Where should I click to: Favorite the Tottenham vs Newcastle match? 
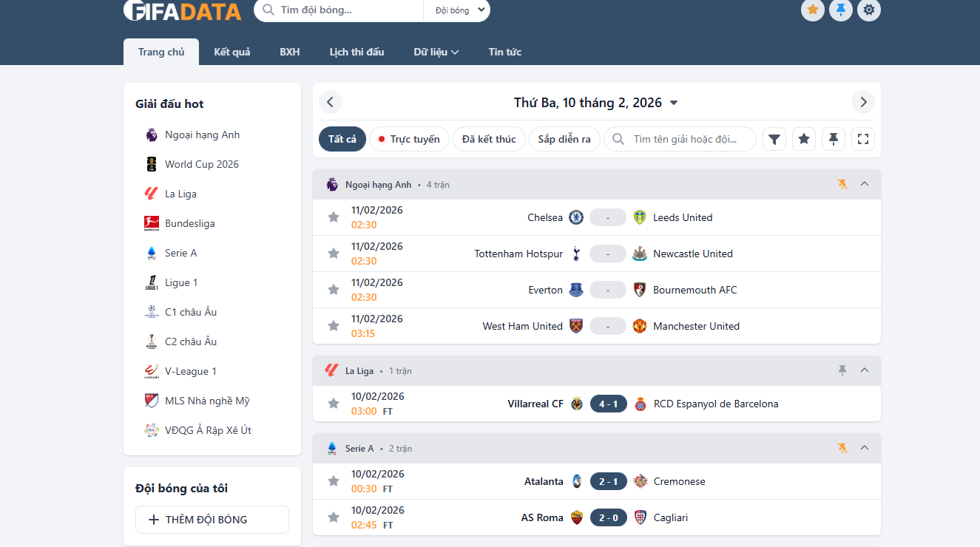334,254
